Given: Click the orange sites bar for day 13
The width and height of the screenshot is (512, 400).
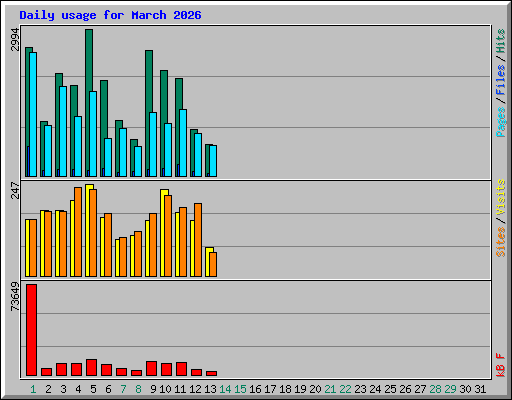Looking at the screenshot, I should click(213, 264).
